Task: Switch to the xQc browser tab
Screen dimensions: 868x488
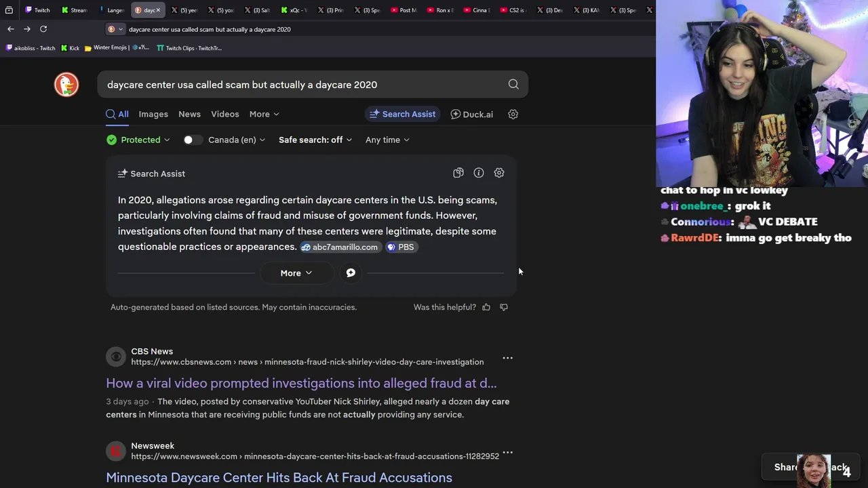Action: click(x=294, y=10)
